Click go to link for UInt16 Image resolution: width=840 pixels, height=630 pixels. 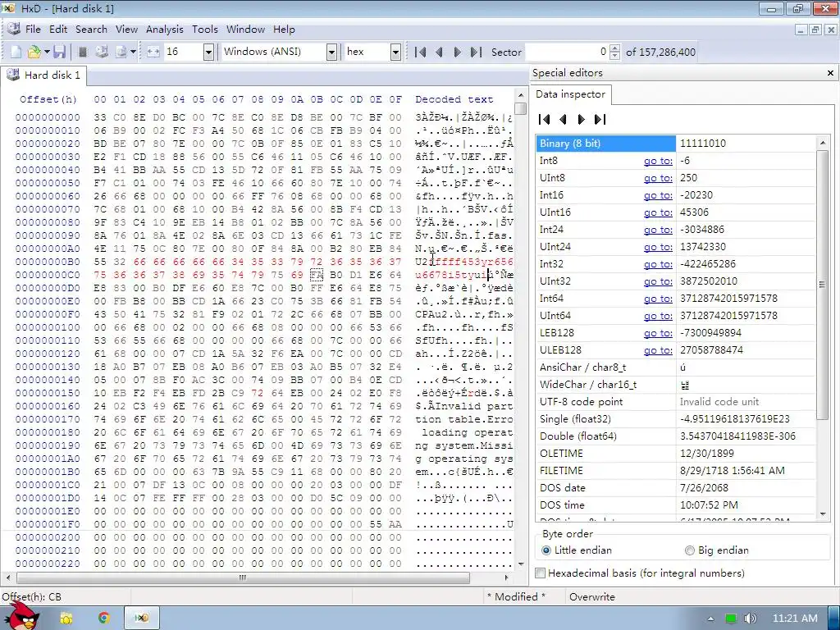658,212
